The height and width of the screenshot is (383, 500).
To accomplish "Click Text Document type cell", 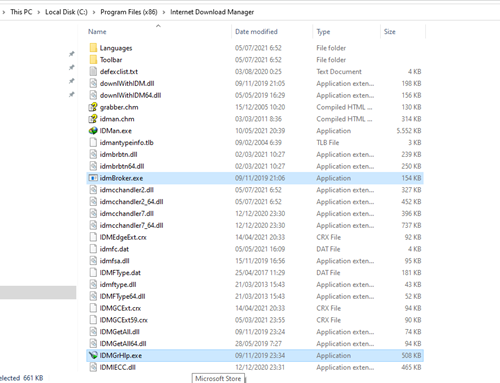I will point(339,71).
